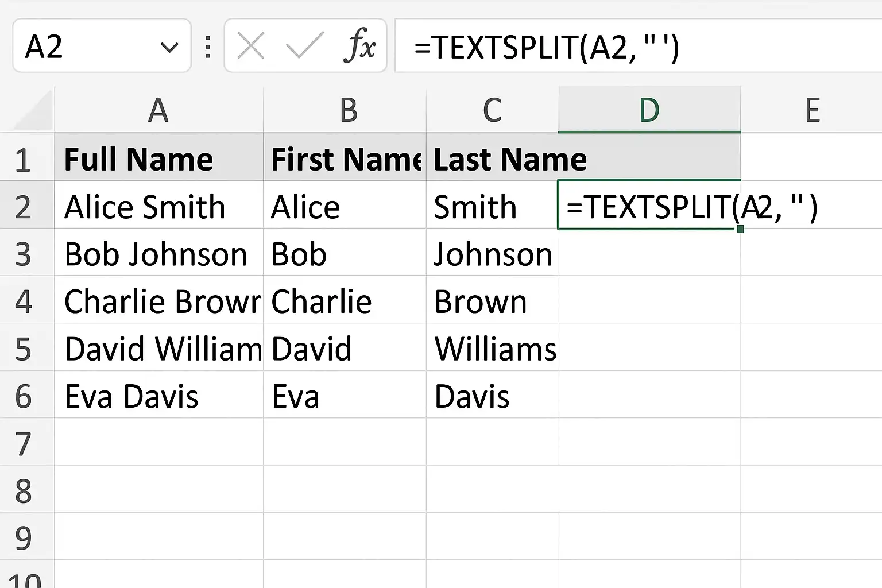Click the fill handle of cell D2
This screenshot has height=588, width=882.
tap(740, 229)
